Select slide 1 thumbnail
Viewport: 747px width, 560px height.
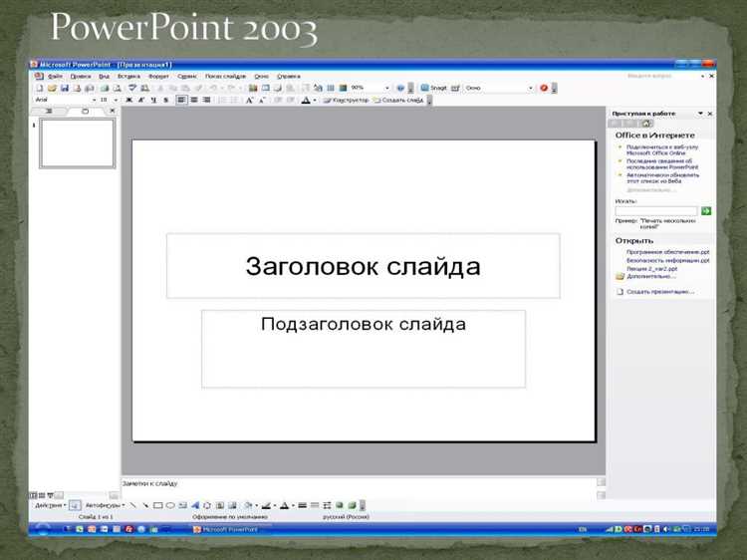(77, 142)
